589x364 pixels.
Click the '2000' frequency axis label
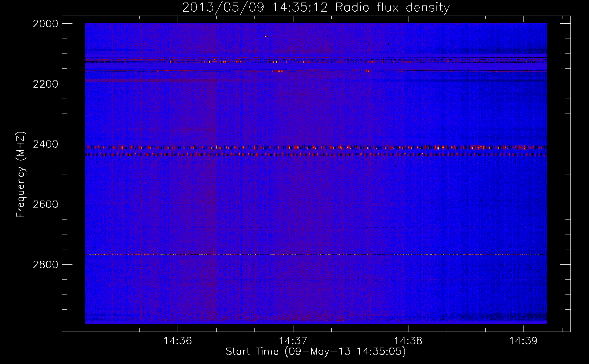tap(46, 24)
